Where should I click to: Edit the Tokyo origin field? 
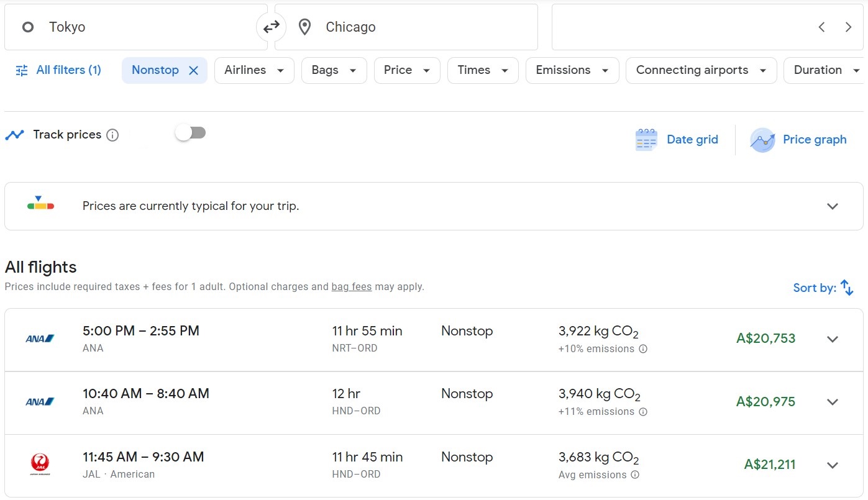(136, 27)
